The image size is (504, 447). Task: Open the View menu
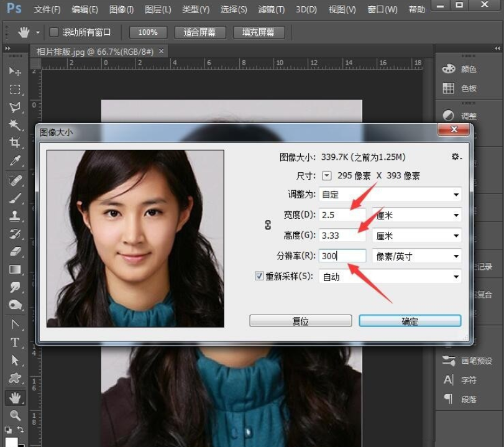[342, 9]
